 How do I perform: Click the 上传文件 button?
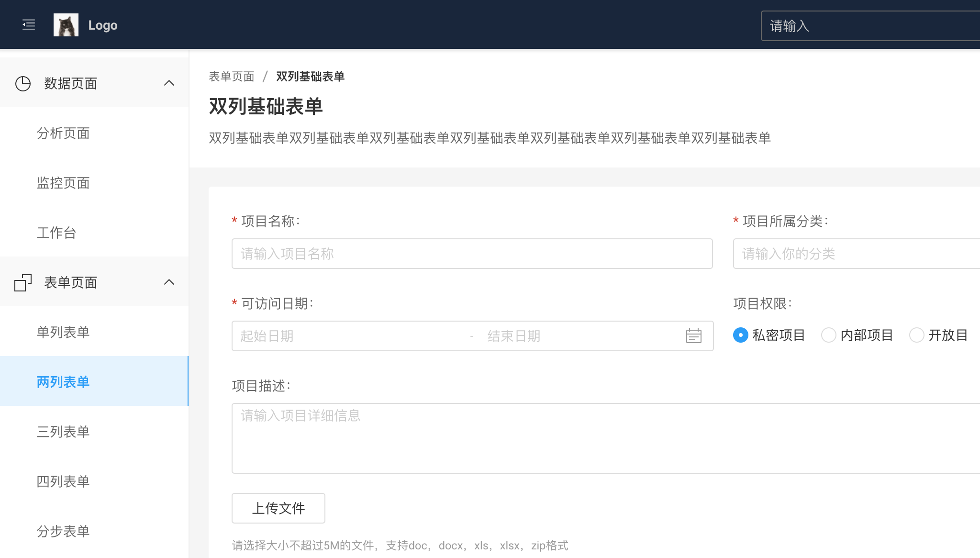pos(278,508)
